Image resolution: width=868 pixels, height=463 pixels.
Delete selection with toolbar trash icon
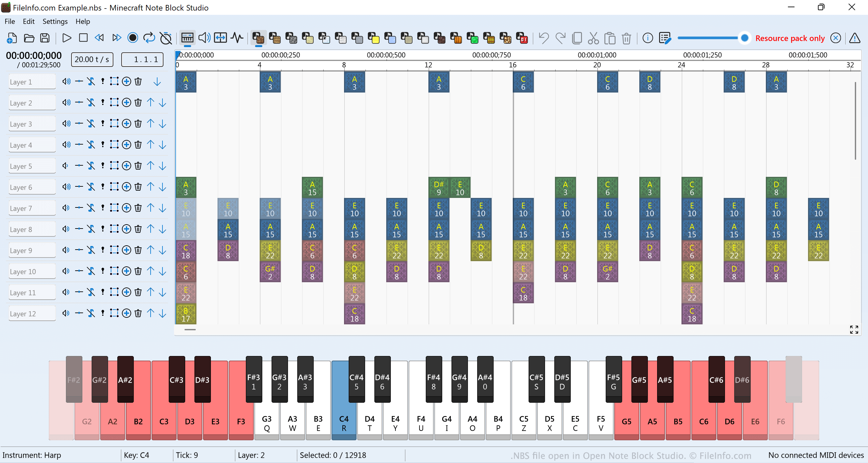(626, 38)
